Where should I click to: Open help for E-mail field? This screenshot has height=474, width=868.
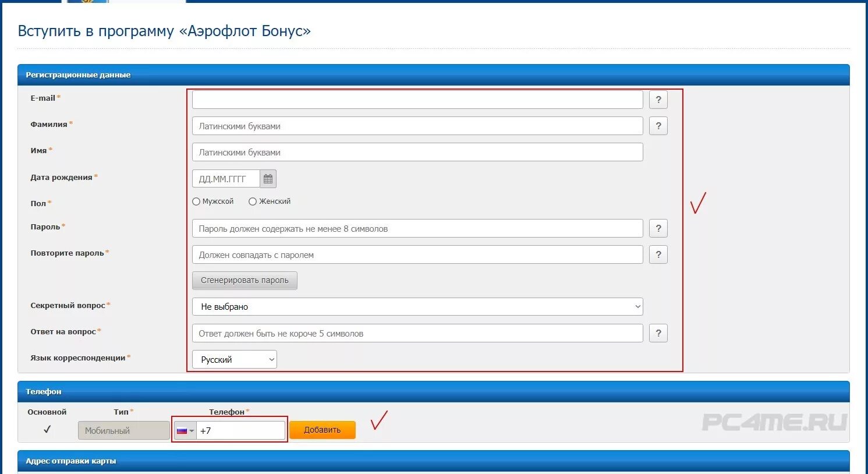(658, 100)
